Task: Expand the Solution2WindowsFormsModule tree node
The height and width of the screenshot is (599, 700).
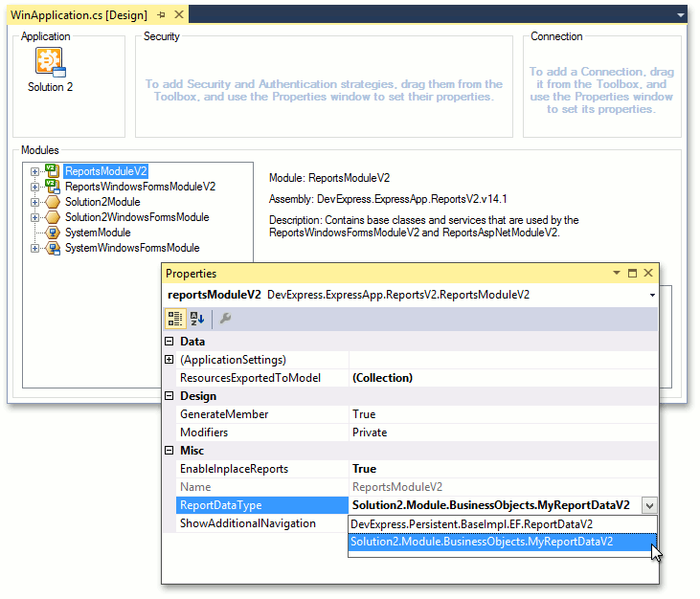Action: tap(34, 217)
